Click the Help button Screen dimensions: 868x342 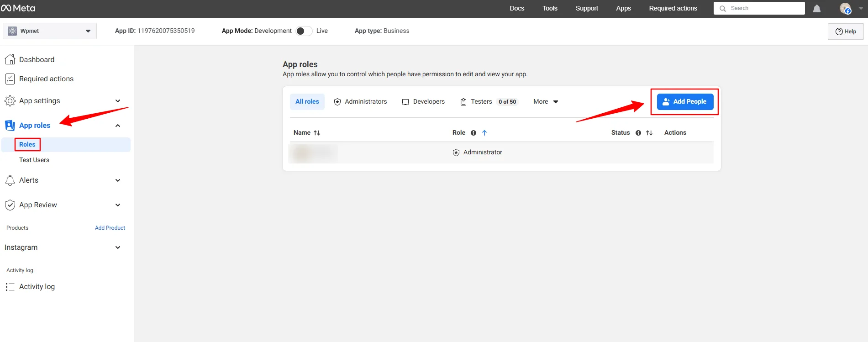coord(846,32)
